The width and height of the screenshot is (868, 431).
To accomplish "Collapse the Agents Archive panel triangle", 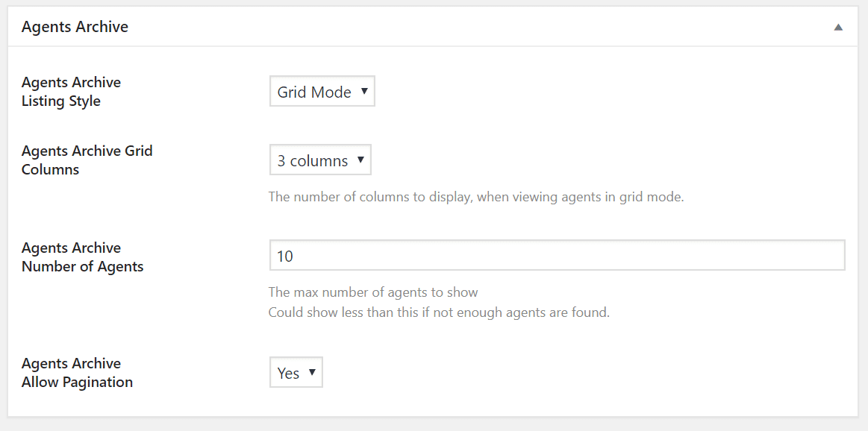I will 838,27.
